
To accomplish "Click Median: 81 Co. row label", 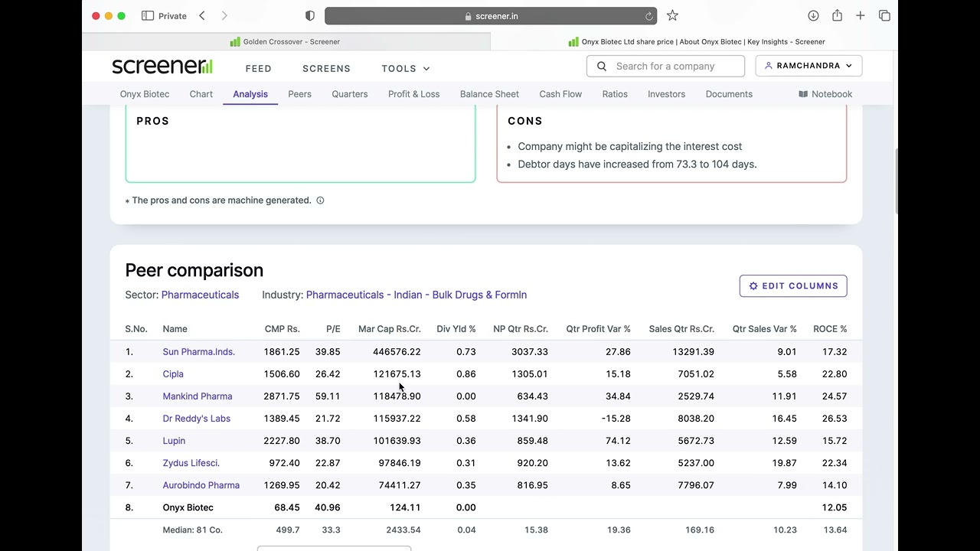I will click(x=192, y=530).
